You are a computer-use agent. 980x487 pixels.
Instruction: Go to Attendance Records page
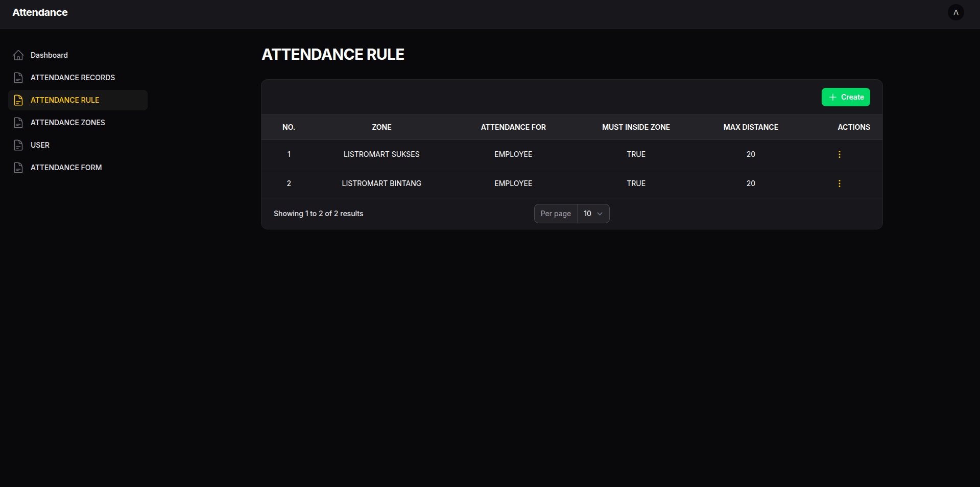[73, 78]
